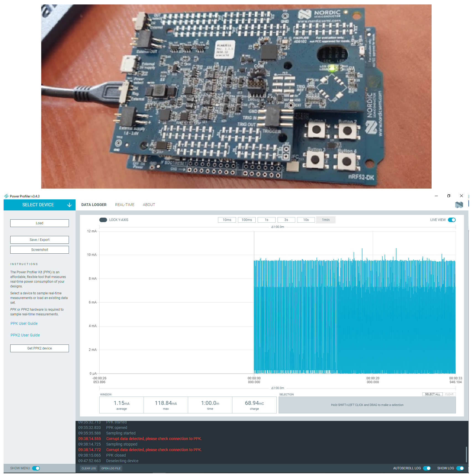
Task: Click Save / Export
Action: [x=39, y=240]
